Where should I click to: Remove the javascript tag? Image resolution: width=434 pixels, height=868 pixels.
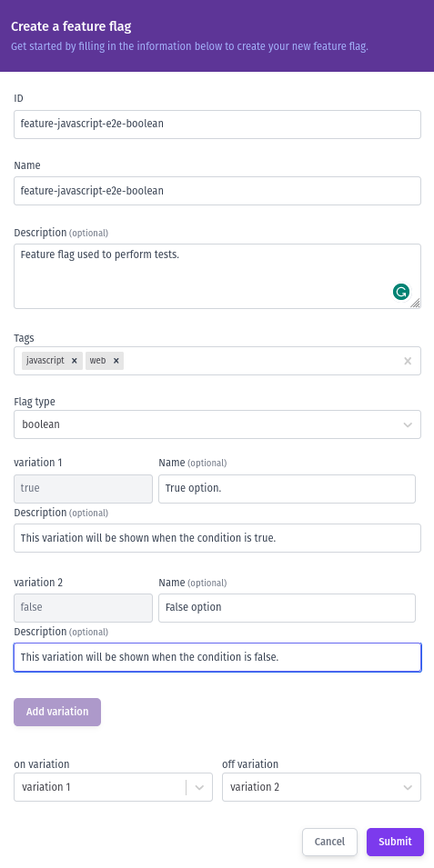pos(74,361)
